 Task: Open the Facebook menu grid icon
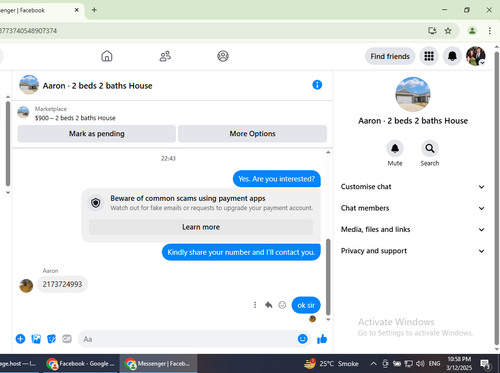tap(429, 56)
